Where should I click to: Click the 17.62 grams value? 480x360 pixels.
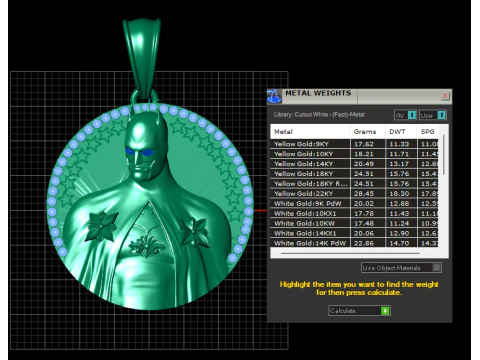tap(364, 144)
